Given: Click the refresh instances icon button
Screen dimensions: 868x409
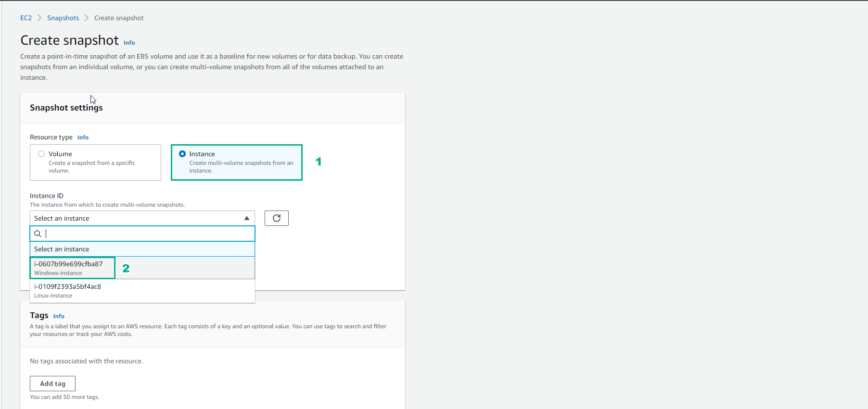Looking at the screenshot, I should (277, 218).
